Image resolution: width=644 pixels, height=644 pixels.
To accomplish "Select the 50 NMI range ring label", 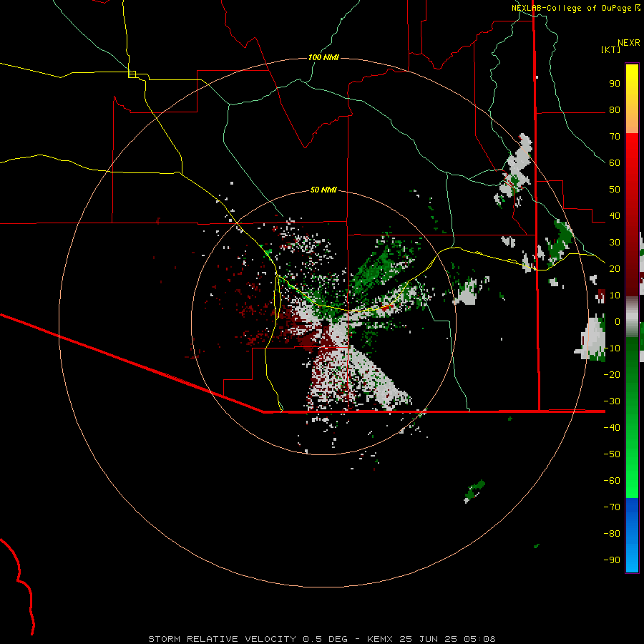I will point(323,190).
